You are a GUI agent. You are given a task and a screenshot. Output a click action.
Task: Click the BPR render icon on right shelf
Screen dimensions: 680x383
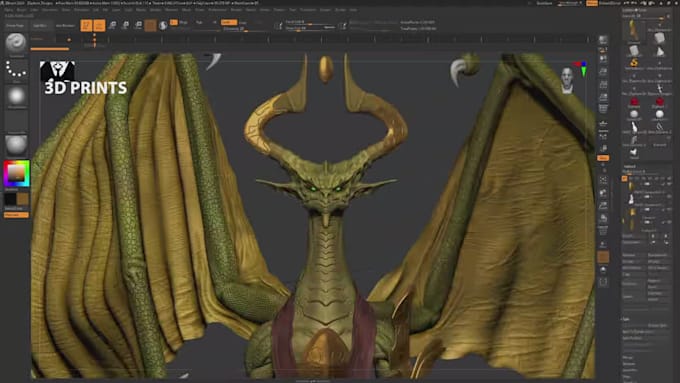pyautogui.click(x=603, y=41)
